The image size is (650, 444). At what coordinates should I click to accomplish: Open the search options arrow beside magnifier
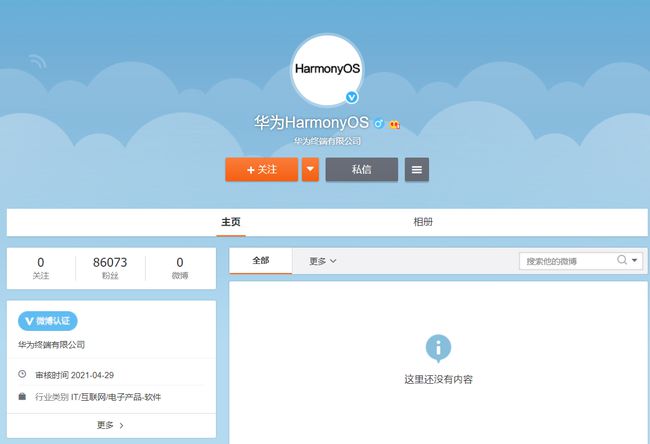coord(635,260)
